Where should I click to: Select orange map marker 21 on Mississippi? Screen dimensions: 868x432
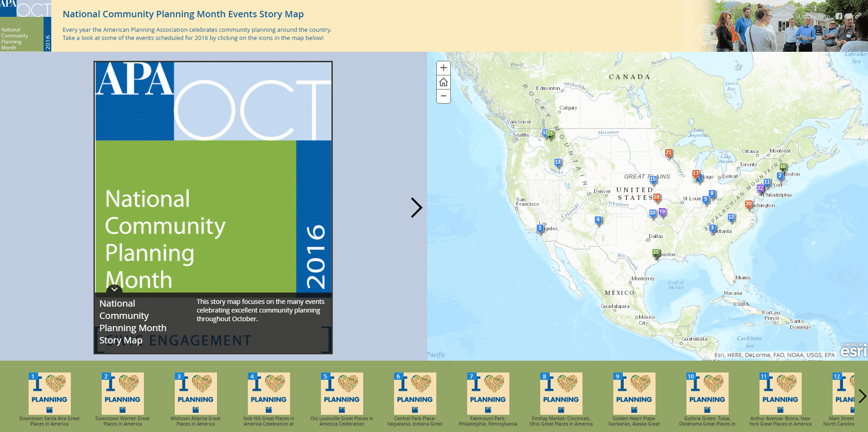point(668,153)
